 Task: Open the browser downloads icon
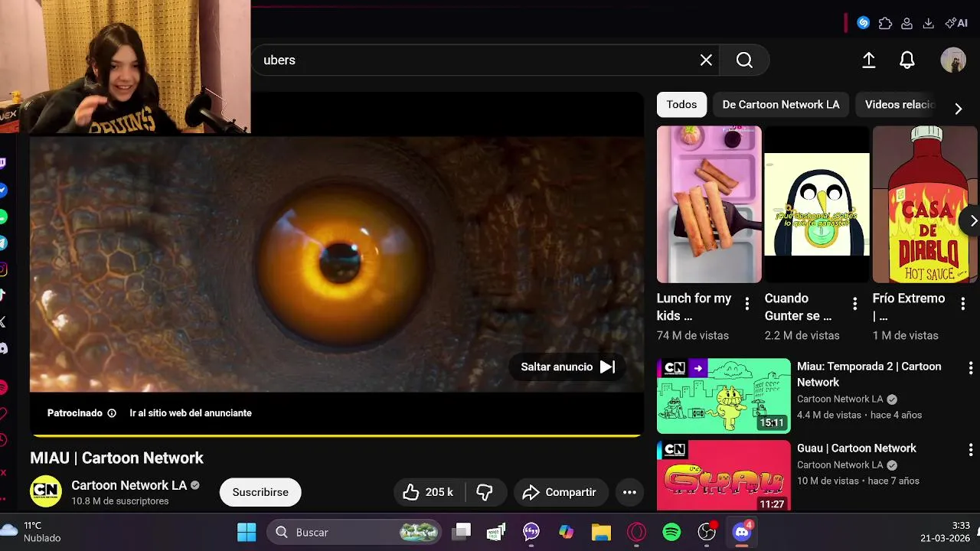tap(928, 24)
